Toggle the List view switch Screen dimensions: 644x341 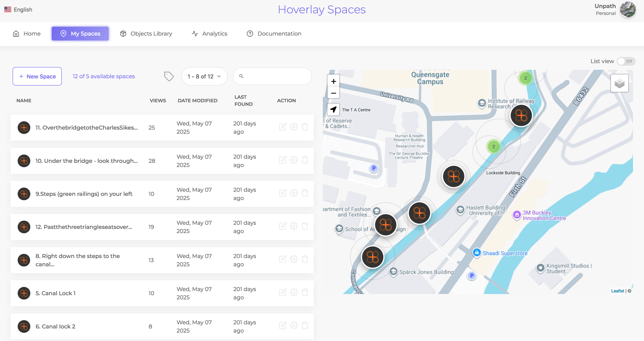pos(626,61)
